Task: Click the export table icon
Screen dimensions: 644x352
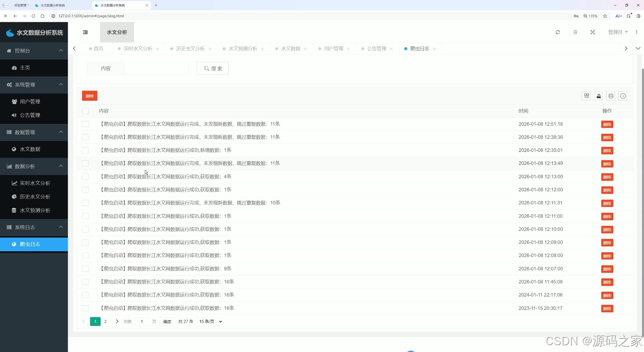Action: coord(598,96)
